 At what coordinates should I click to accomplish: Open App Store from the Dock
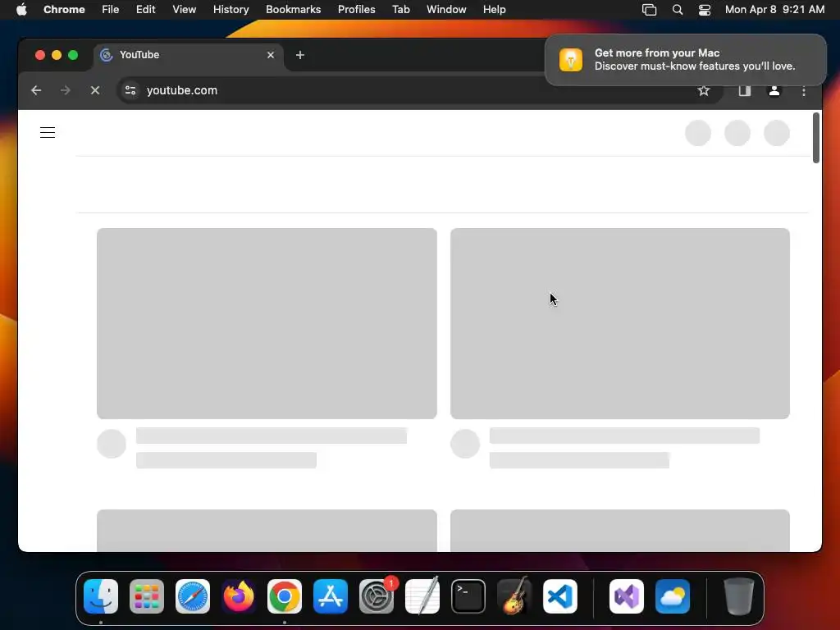coord(331,596)
